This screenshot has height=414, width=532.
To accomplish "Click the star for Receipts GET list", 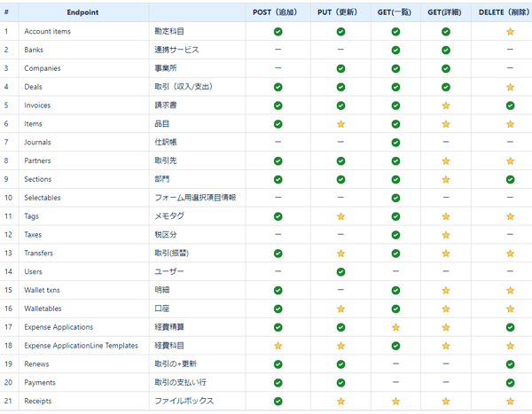I will point(395,402).
